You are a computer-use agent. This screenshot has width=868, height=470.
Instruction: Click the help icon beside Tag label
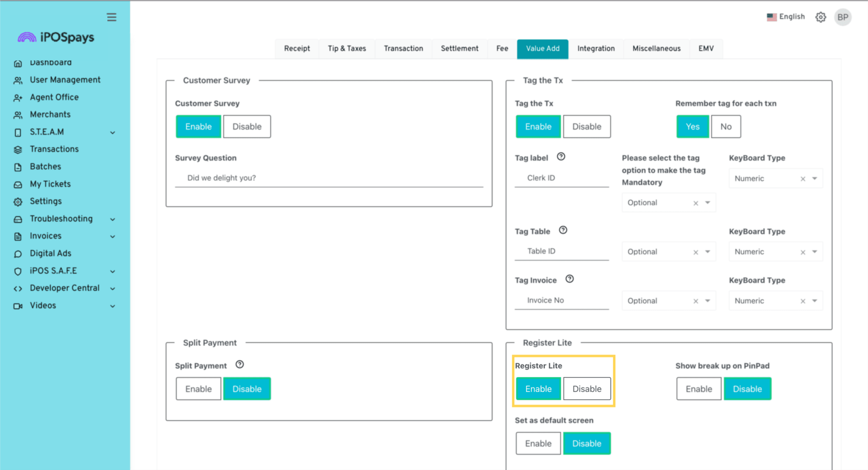point(561,157)
